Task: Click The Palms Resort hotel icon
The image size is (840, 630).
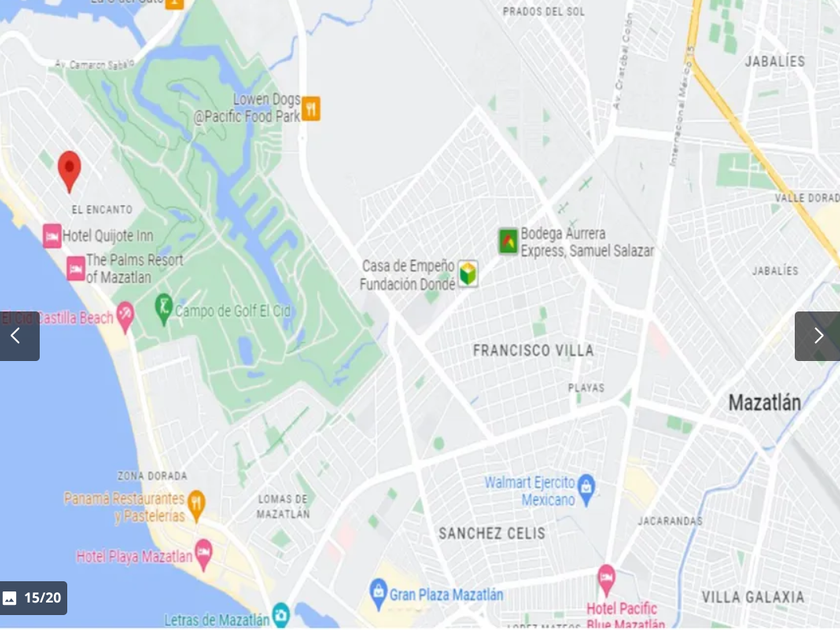Action: (x=76, y=268)
